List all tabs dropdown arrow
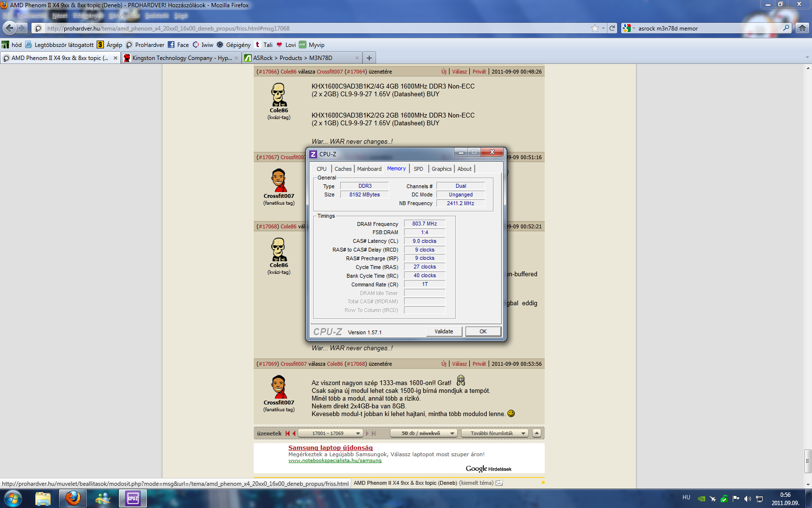Screen dimensions: 812x508 click(x=807, y=58)
